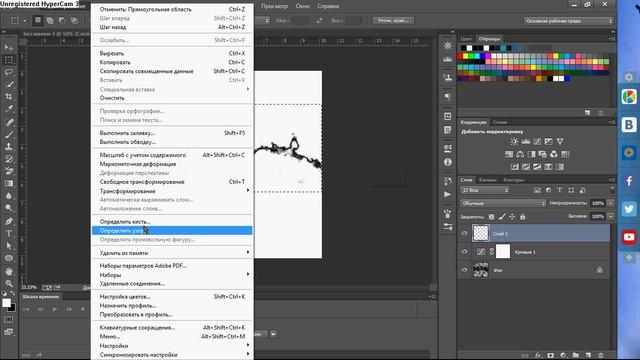This screenshot has height=360, width=640.
Task: Select the Ellipse shape tool
Action: pos(9,258)
